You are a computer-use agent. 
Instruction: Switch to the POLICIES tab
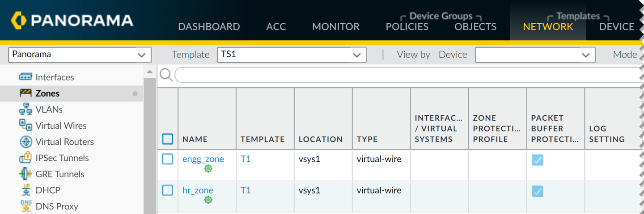(407, 27)
